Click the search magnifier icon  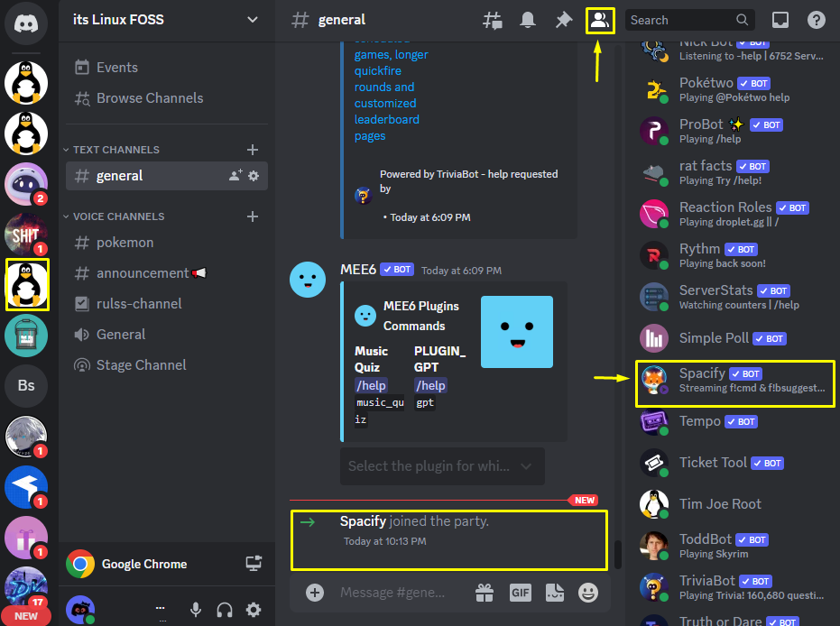pyautogui.click(x=742, y=21)
